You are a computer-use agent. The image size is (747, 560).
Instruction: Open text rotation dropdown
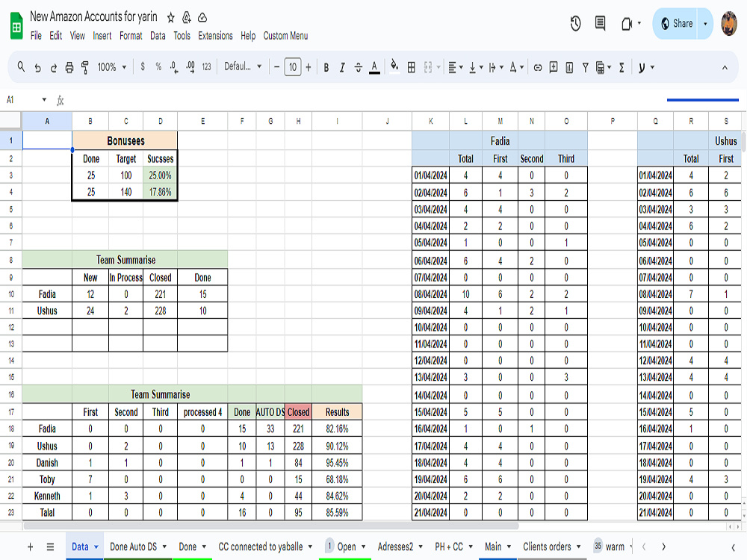(x=516, y=68)
